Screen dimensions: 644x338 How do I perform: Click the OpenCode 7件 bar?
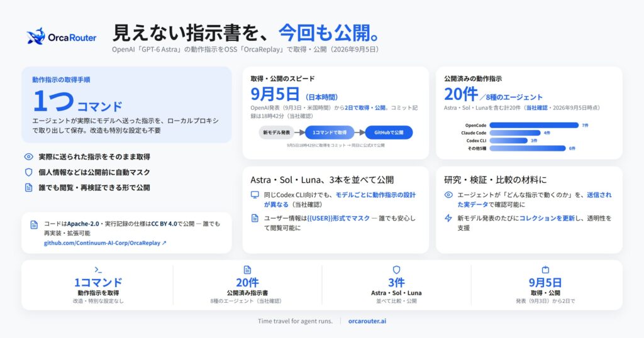tap(534, 125)
